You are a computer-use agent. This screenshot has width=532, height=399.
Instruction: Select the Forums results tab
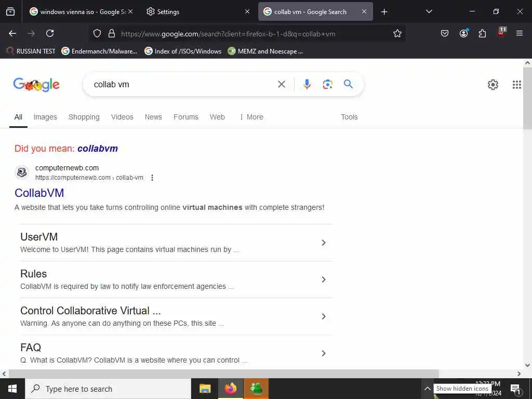click(x=186, y=117)
